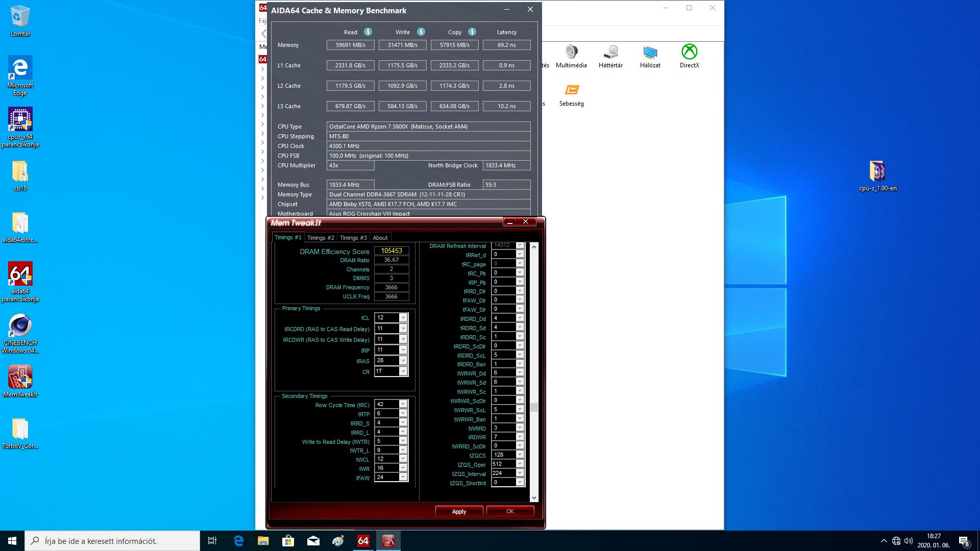This screenshot has height=551, width=980.
Task: Open the Háttértár icon in AIDA64 window
Action: [610, 56]
